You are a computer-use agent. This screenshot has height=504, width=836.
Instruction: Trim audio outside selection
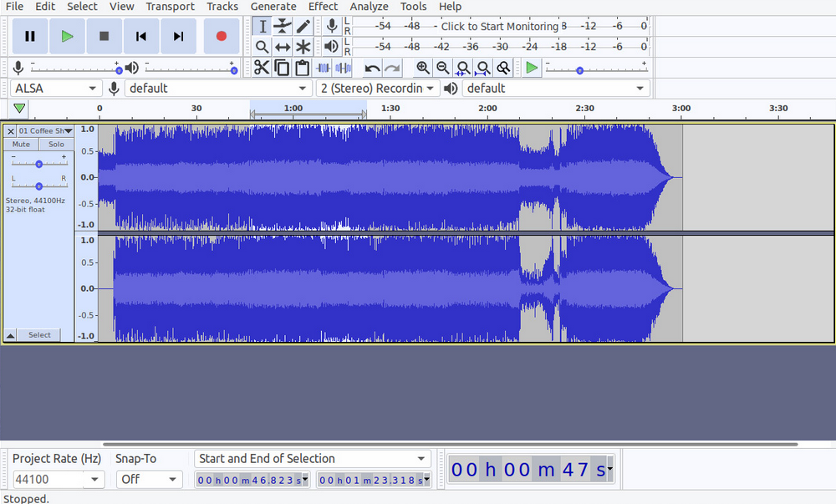[x=322, y=67]
